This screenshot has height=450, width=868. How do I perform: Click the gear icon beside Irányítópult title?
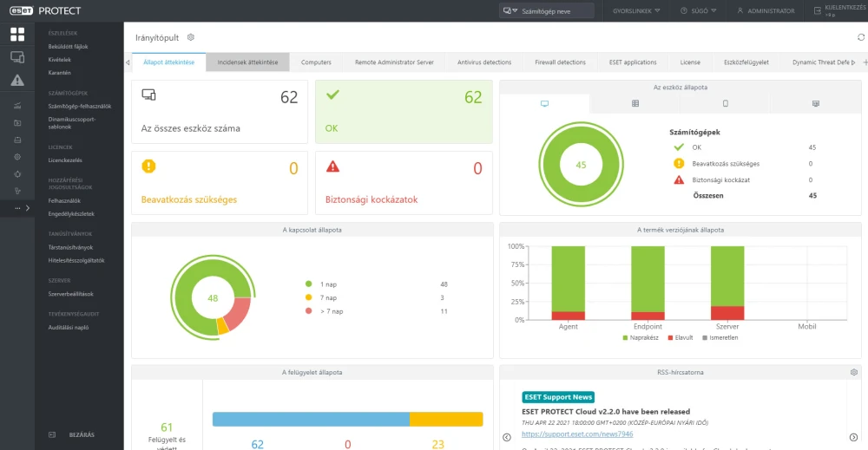(x=191, y=37)
